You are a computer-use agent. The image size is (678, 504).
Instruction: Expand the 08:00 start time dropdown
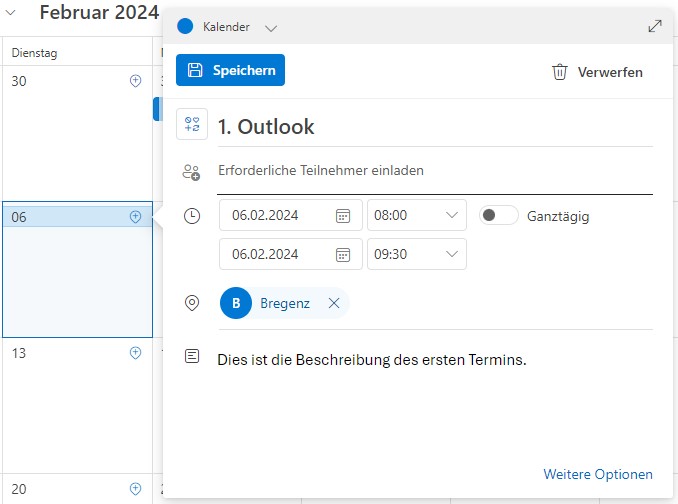tap(451, 215)
